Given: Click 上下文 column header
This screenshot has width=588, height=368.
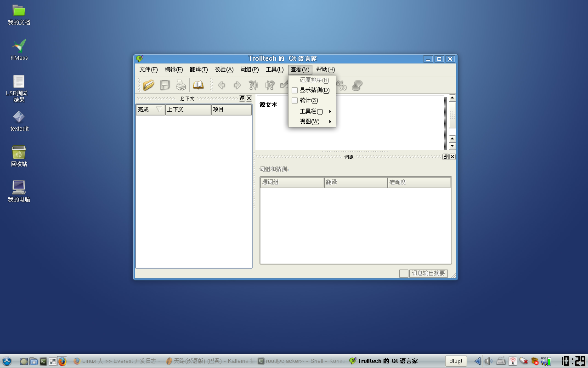Looking at the screenshot, I should [x=188, y=109].
